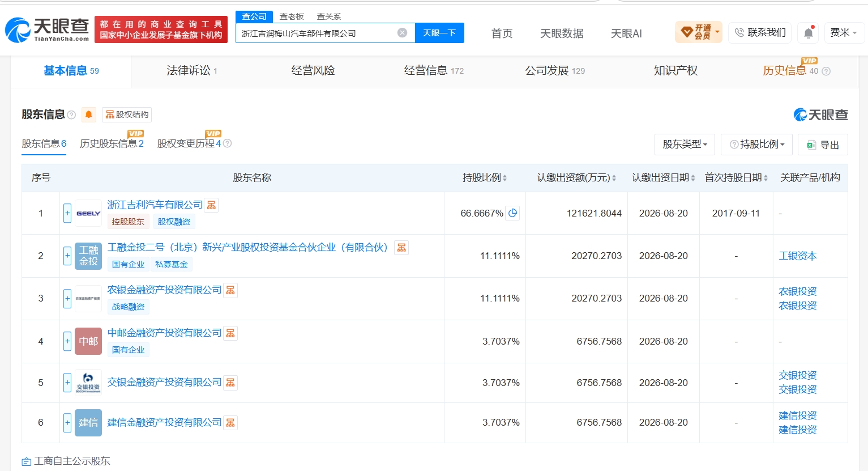This screenshot has height=471, width=868.
Task: Select the 查公司 search mode tab
Action: pos(254,16)
